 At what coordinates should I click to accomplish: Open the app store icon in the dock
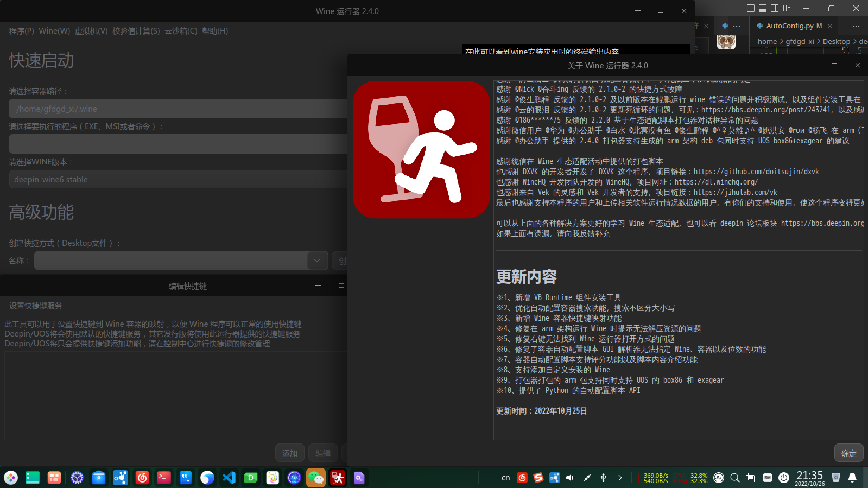coord(99,478)
